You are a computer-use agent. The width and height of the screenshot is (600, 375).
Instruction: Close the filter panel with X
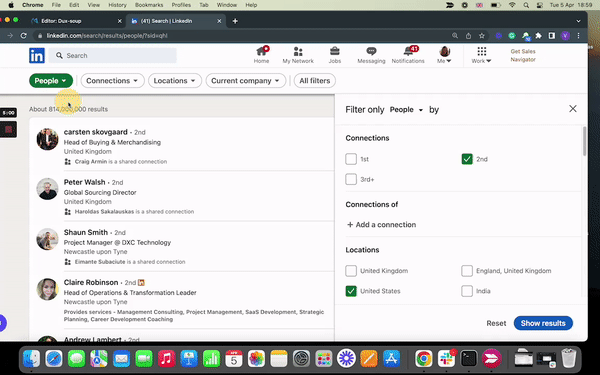point(573,109)
